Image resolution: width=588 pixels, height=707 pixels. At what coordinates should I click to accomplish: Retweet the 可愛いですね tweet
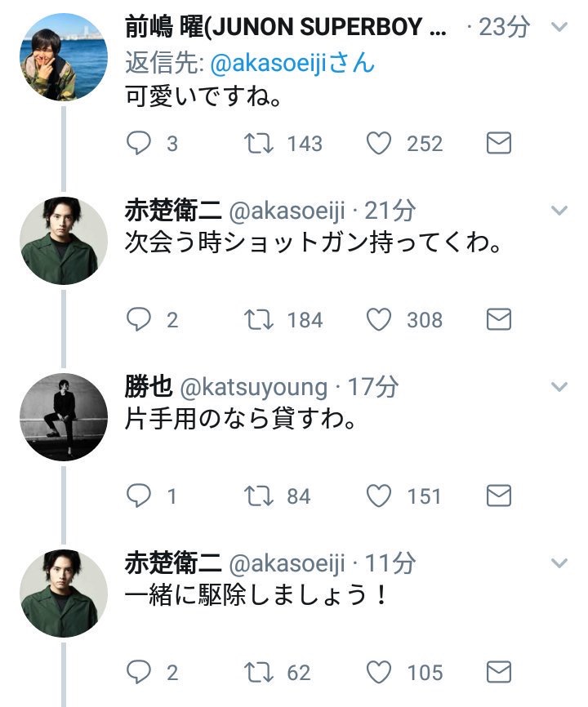(258, 144)
